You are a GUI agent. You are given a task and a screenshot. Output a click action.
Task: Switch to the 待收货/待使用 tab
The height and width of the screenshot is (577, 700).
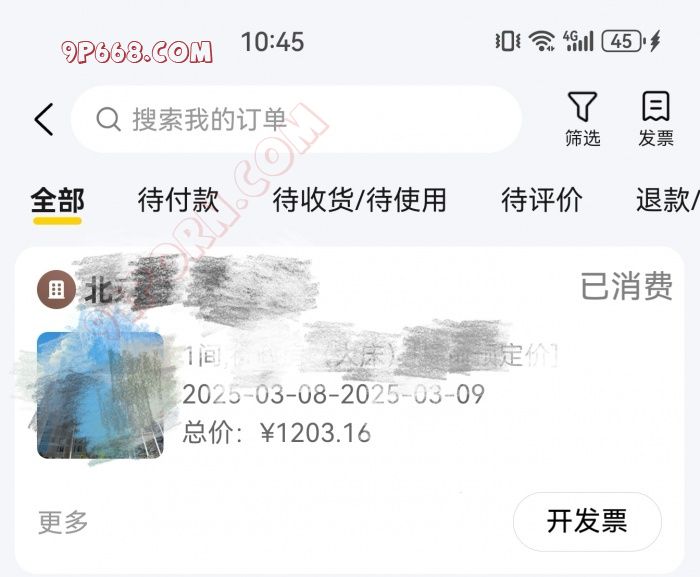[x=360, y=200]
